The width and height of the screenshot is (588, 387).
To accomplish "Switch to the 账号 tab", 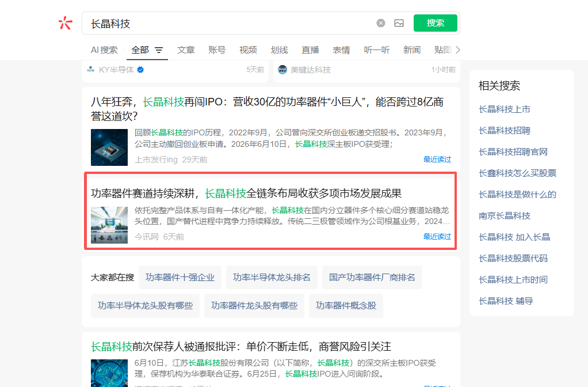I will [217, 50].
